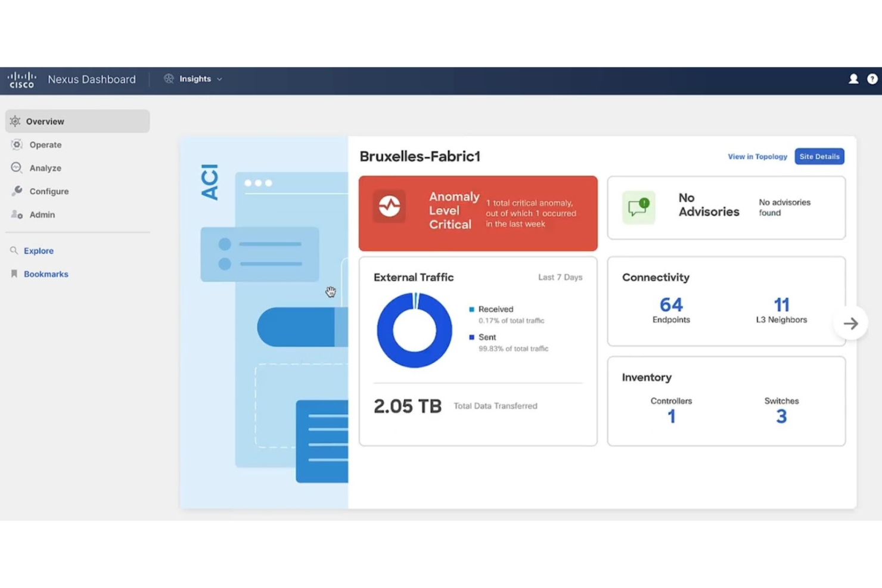Click the Cisco logo in the top bar
This screenshot has width=882, height=588.
coord(21,79)
